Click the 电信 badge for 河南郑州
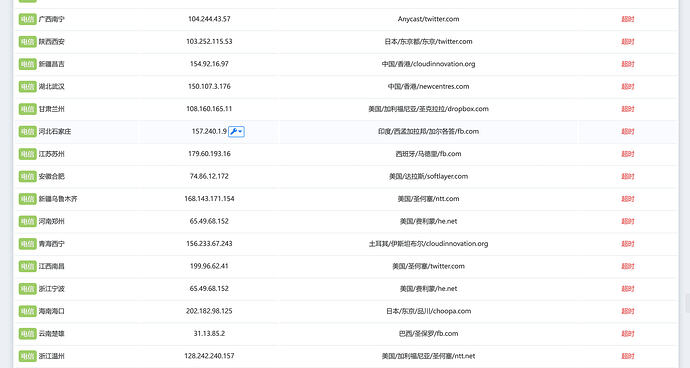Image resolution: width=690 pixels, height=368 pixels. (x=27, y=221)
